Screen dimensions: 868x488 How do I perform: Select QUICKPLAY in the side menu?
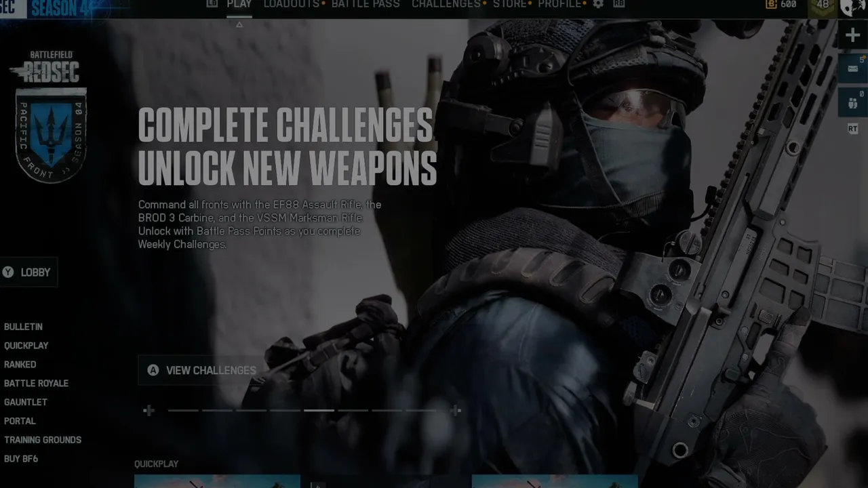point(26,346)
